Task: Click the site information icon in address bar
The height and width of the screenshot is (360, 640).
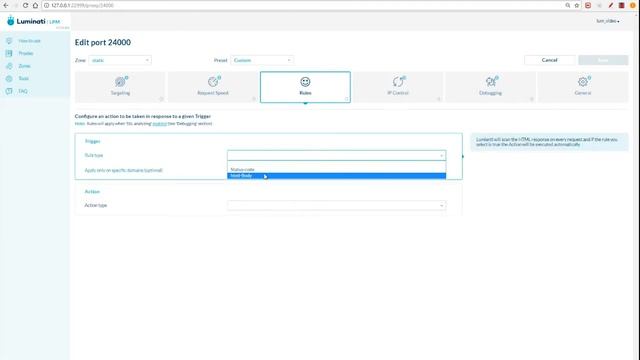Action: tap(47, 5)
